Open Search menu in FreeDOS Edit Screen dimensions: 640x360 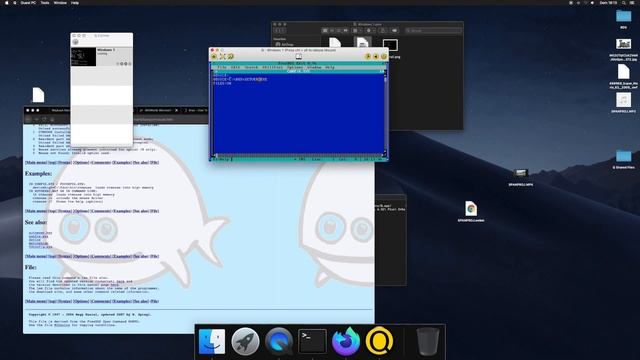coord(251,67)
